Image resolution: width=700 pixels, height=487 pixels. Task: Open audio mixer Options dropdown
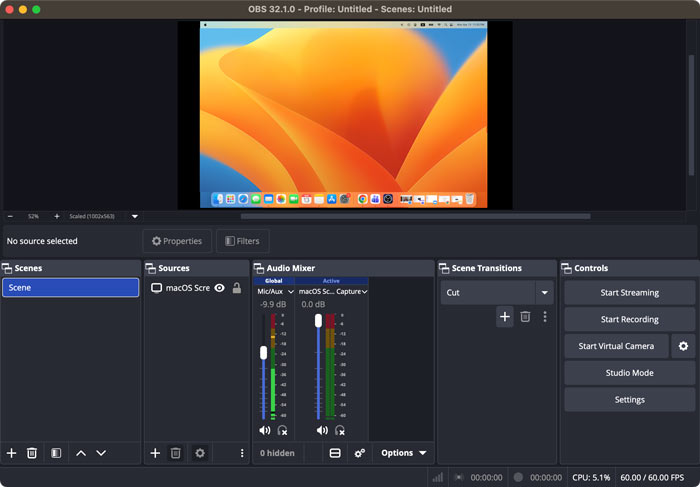pos(404,453)
